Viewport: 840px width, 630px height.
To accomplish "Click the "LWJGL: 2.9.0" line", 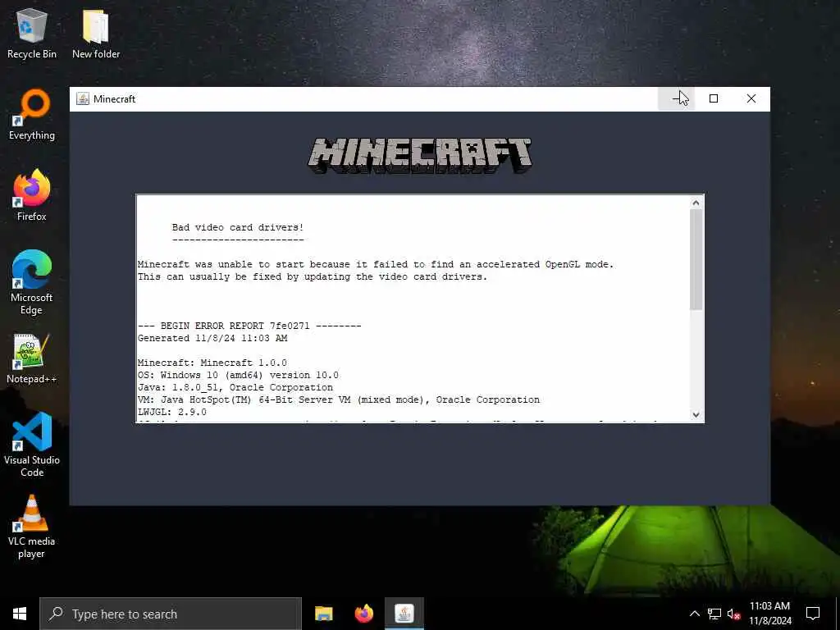I will [x=172, y=412].
